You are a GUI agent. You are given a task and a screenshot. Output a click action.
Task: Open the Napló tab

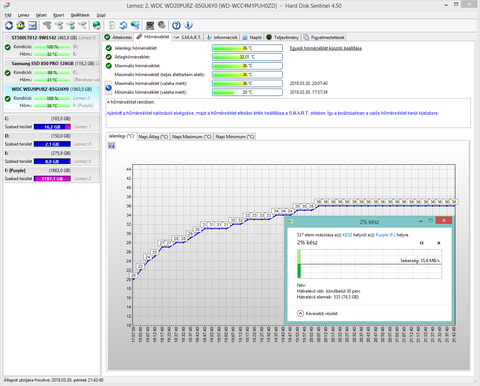tap(252, 37)
